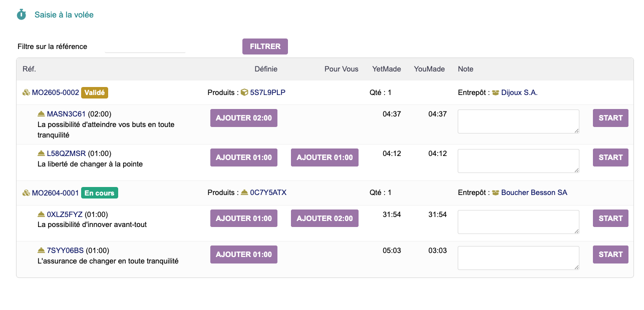Click the note textarea for L58QZMSR
Viewport: 644px width, 310px height.
click(x=518, y=161)
